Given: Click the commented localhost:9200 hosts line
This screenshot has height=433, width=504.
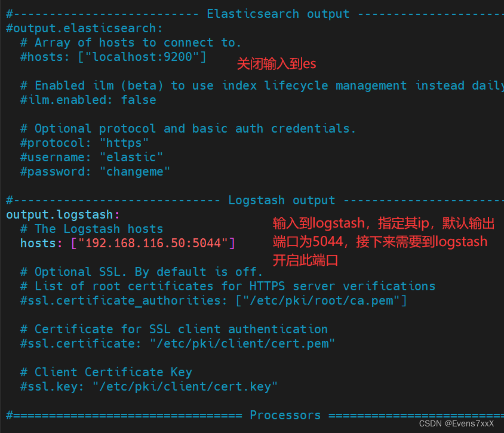Looking at the screenshot, I should 113,57.
